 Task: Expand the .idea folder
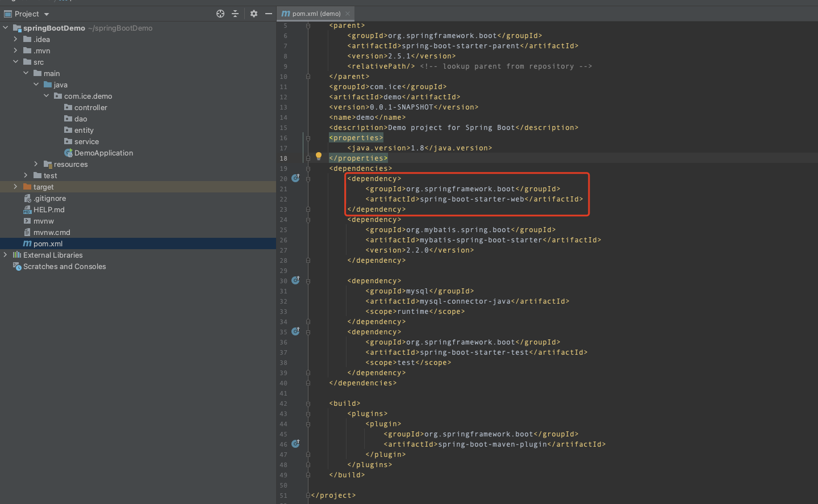pyautogui.click(x=16, y=39)
